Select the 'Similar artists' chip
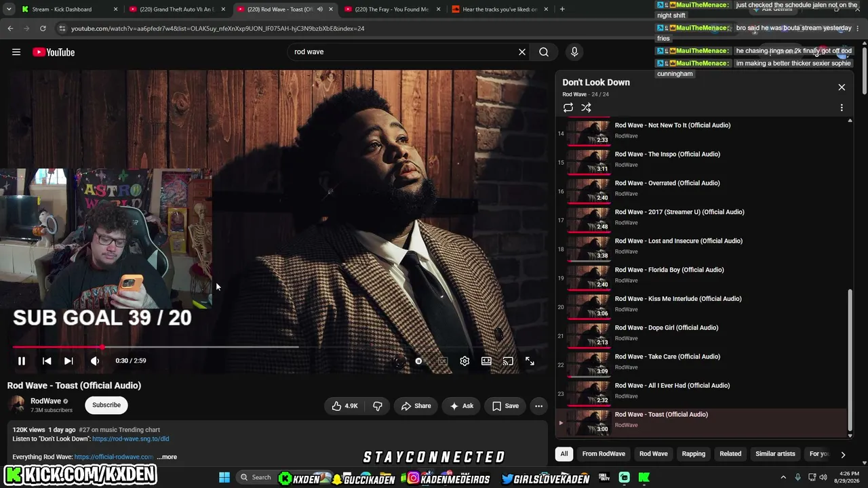 (775, 454)
